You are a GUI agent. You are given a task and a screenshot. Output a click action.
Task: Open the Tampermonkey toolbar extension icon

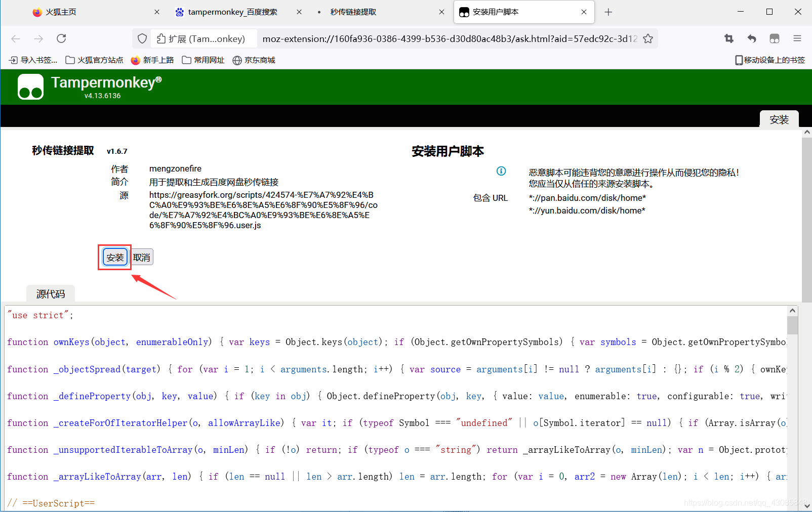click(775, 38)
